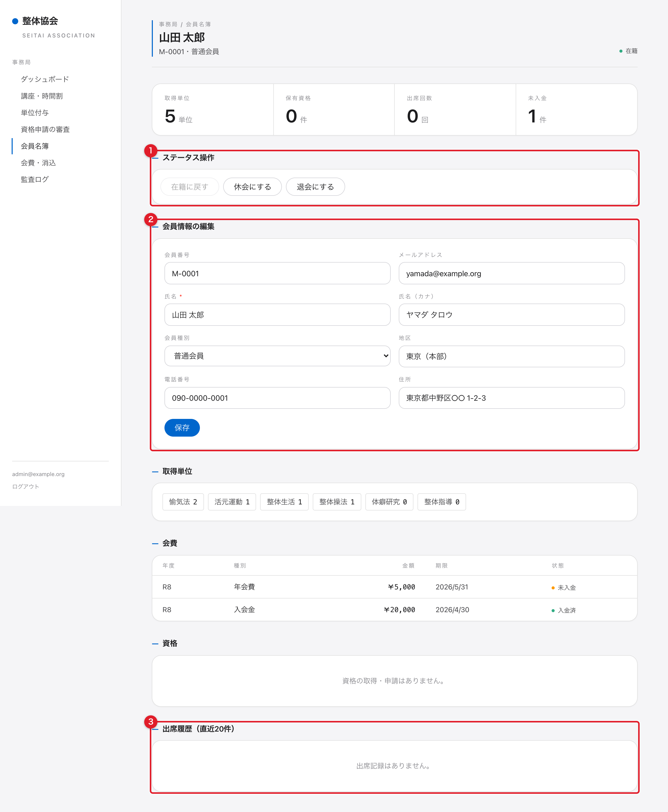Click the 未入金 stat card value 1
The height and width of the screenshot is (812, 668).
tap(532, 116)
